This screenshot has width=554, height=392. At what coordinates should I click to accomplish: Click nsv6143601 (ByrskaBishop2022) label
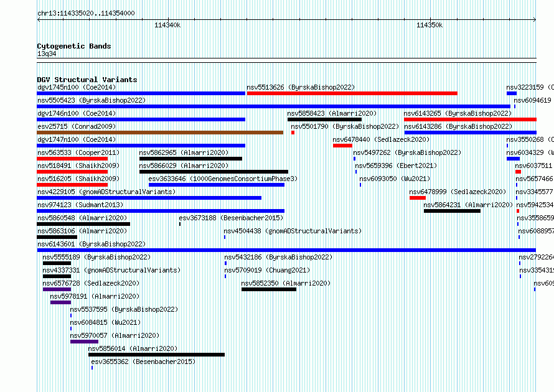click(92, 244)
